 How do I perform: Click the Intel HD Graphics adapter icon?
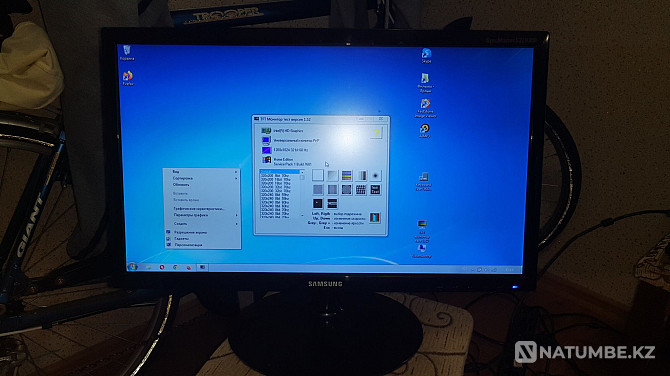(x=266, y=131)
